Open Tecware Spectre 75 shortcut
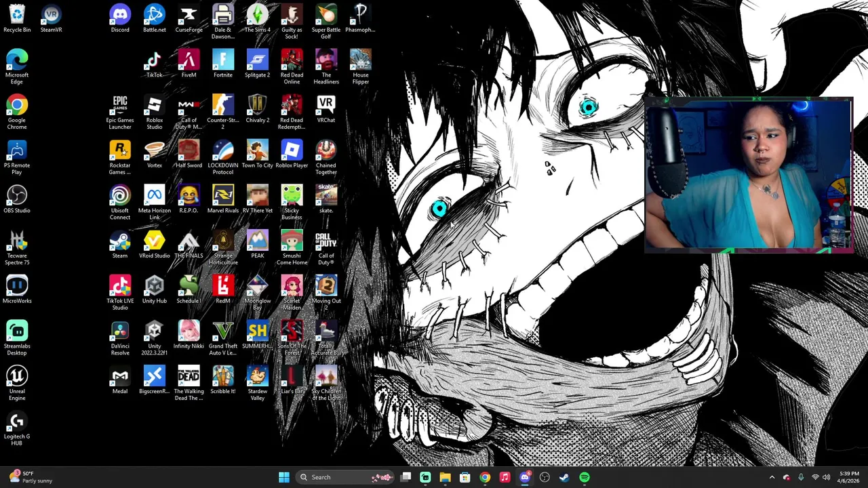 (17, 247)
